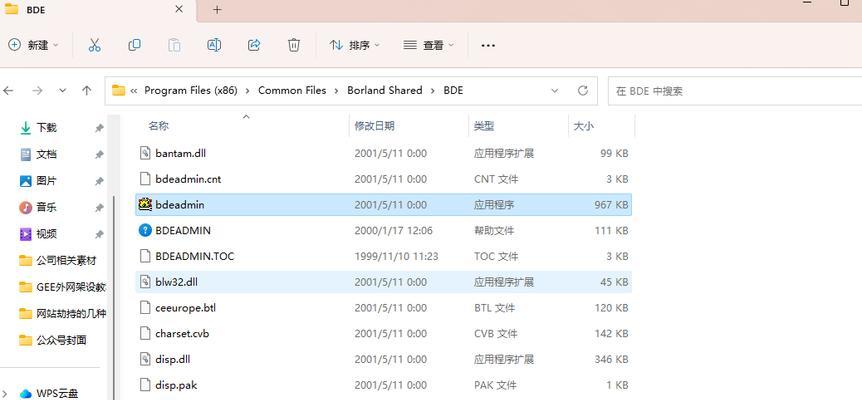Click the Share icon in toolbar

pos(254,45)
